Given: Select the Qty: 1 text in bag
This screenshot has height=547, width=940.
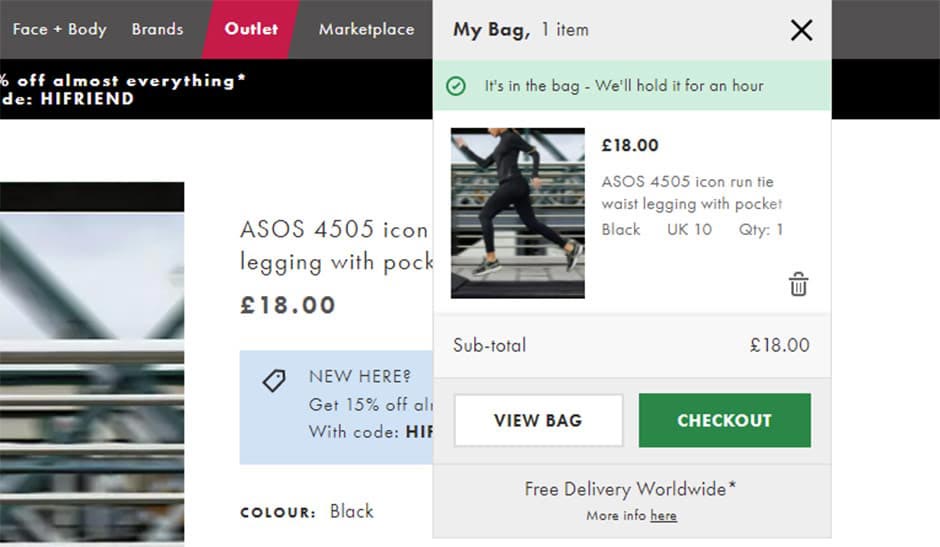Looking at the screenshot, I should [760, 229].
